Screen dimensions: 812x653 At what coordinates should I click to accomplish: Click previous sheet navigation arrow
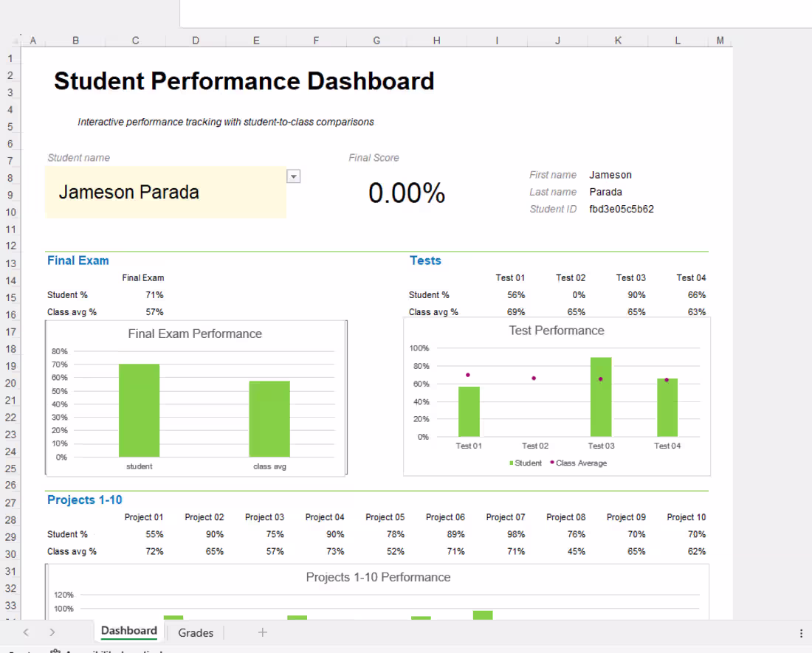click(26, 632)
